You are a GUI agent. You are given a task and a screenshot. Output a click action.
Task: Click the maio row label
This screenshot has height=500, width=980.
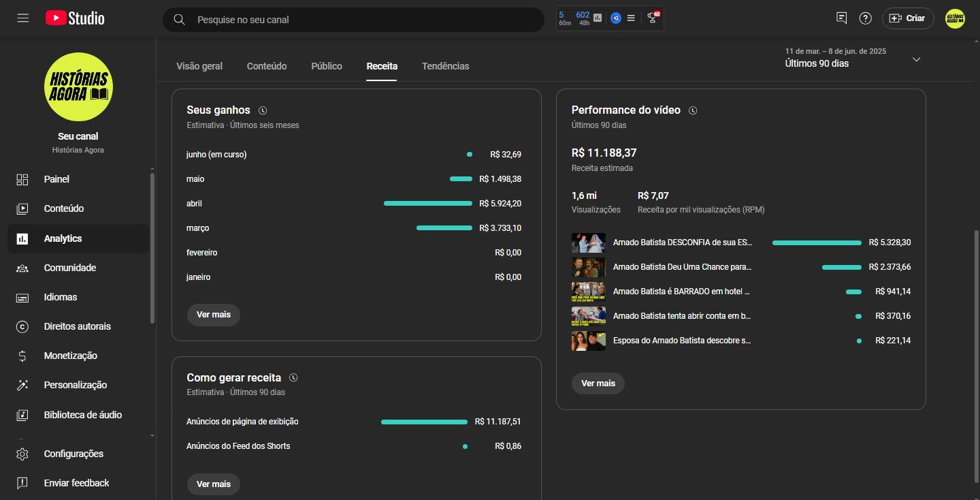click(195, 179)
